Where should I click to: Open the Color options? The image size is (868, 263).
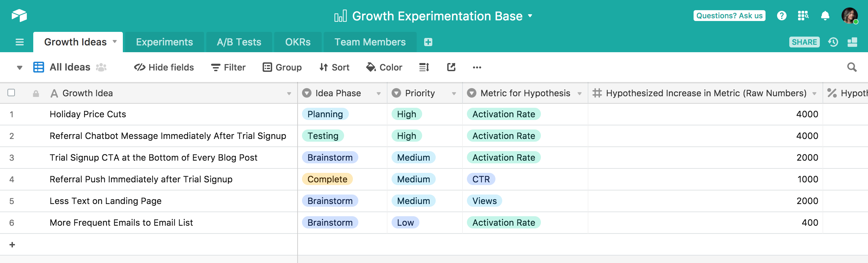click(384, 67)
